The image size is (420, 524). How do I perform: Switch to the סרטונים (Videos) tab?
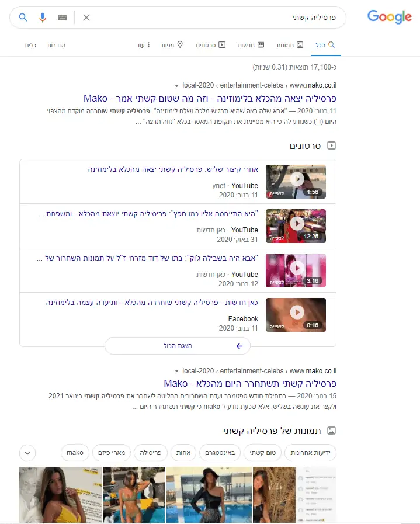pos(210,45)
